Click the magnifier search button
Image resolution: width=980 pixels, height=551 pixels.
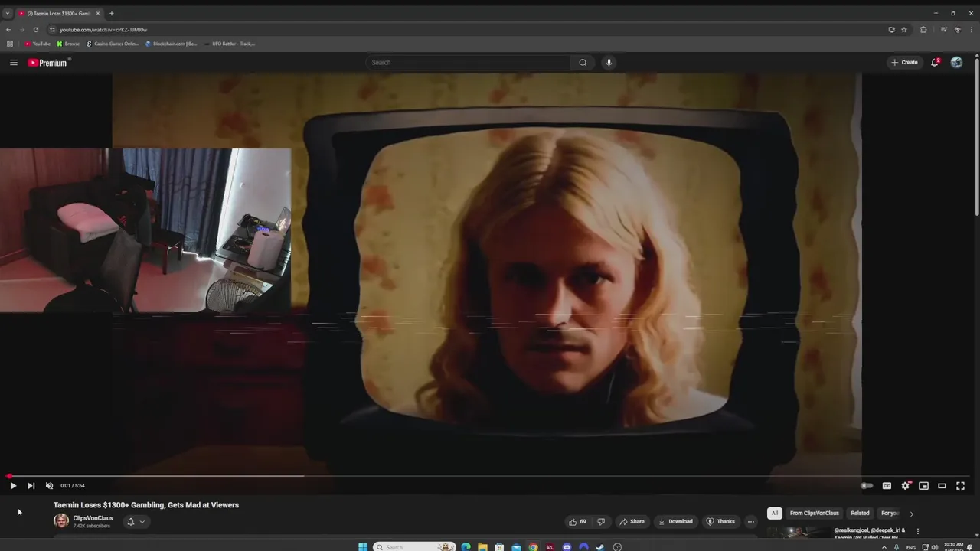[583, 63]
